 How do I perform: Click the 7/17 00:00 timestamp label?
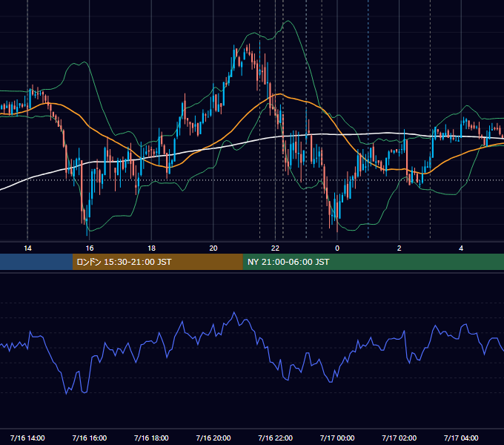(x=337, y=438)
